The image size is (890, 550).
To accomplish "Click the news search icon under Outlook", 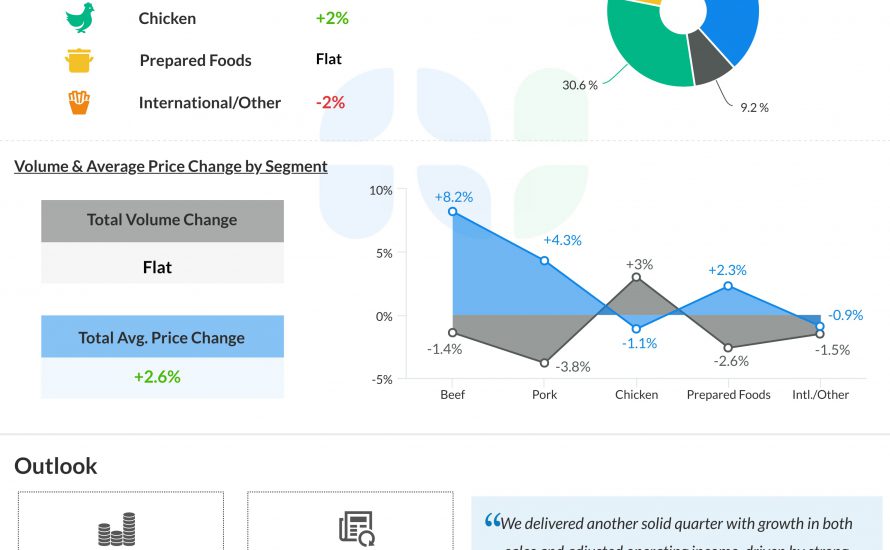I will 356,528.
